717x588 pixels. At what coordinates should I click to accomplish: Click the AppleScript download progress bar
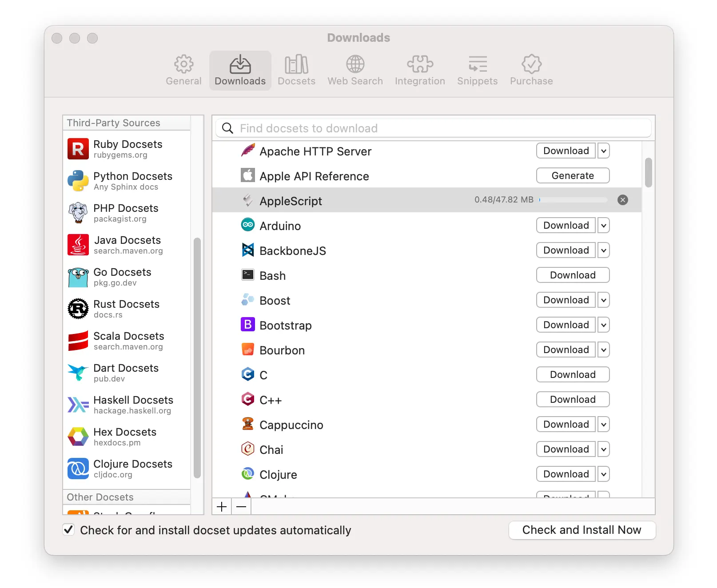pyautogui.click(x=573, y=200)
